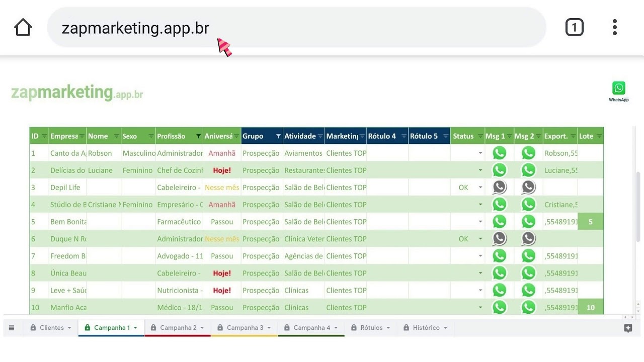Click grey Msg 1 icon for Duque row
Viewport: 644px width, 362px height.
499,238
